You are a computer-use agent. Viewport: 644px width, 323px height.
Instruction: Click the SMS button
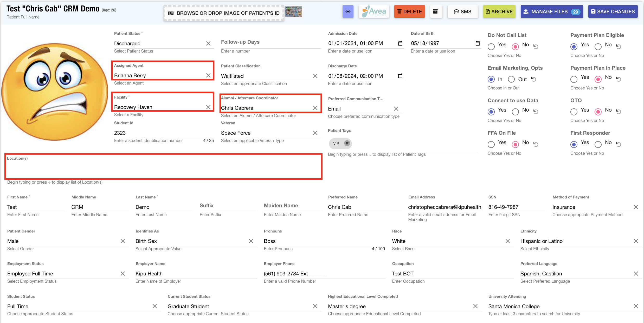(462, 12)
